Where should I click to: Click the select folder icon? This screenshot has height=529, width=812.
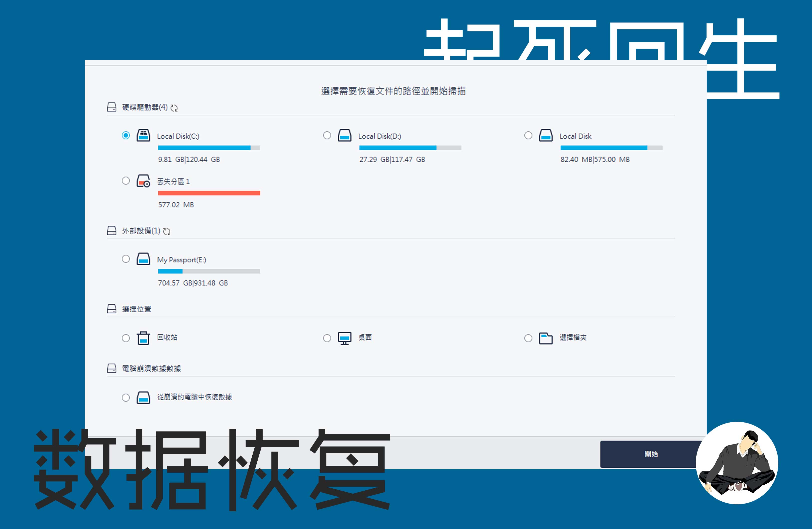tap(546, 338)
